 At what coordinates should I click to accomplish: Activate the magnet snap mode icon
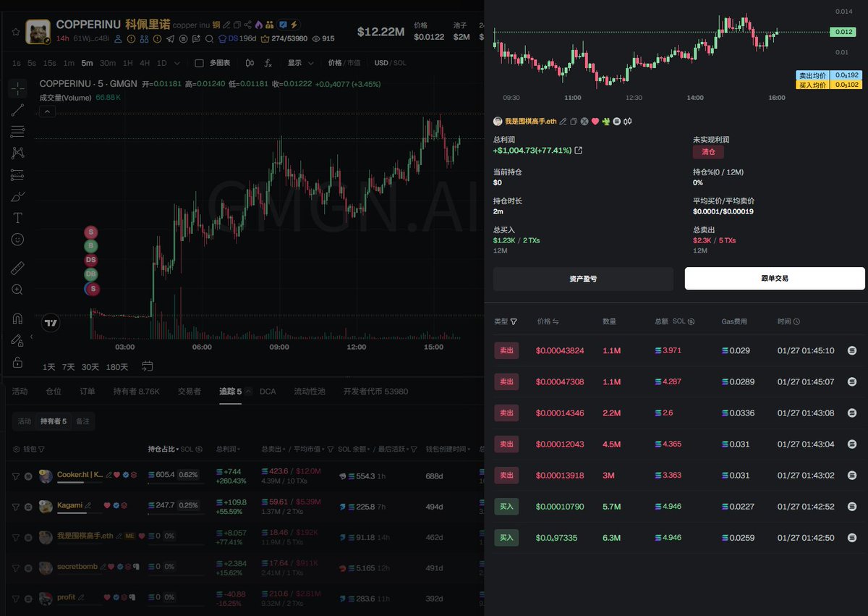tap(18, 318)
